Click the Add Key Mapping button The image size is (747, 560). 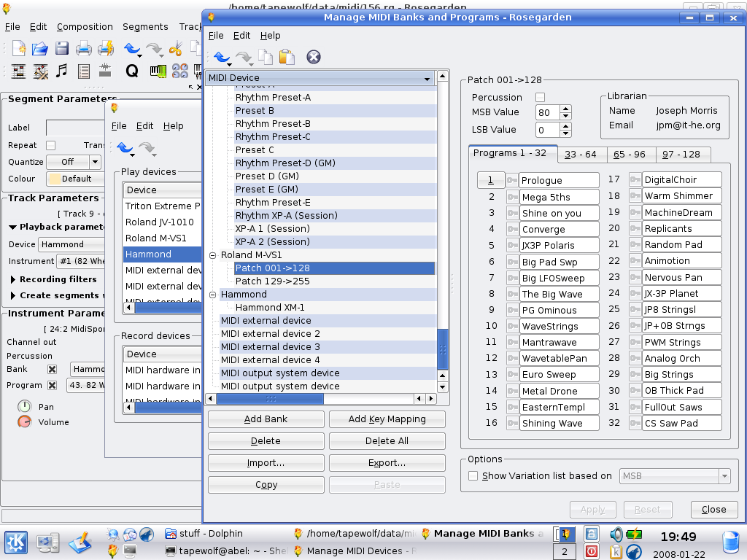[387, 419]
